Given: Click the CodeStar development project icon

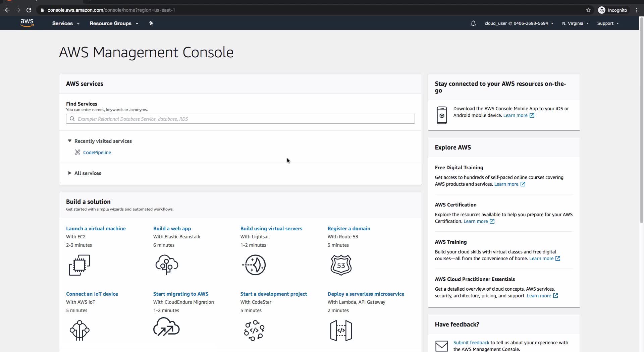Looking at the screenshot, I should pyautogui.click(x=254, y=330).
